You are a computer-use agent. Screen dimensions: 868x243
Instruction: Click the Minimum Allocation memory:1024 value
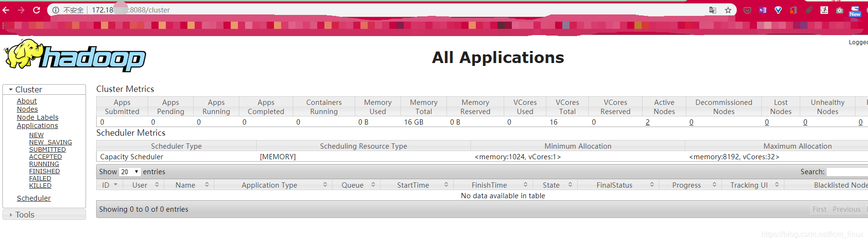pyautogui.click(x=518, y=157)
